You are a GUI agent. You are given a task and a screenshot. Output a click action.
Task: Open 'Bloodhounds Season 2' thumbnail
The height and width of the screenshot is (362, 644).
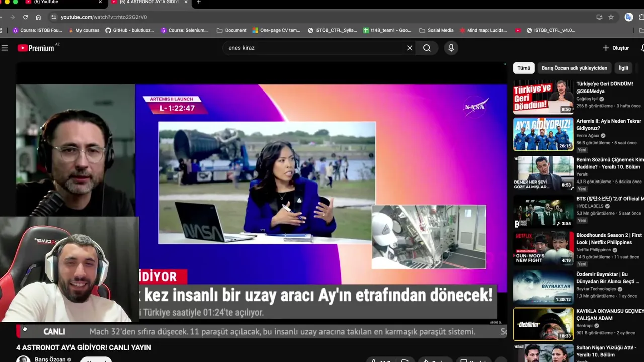[x=543, y=248]
